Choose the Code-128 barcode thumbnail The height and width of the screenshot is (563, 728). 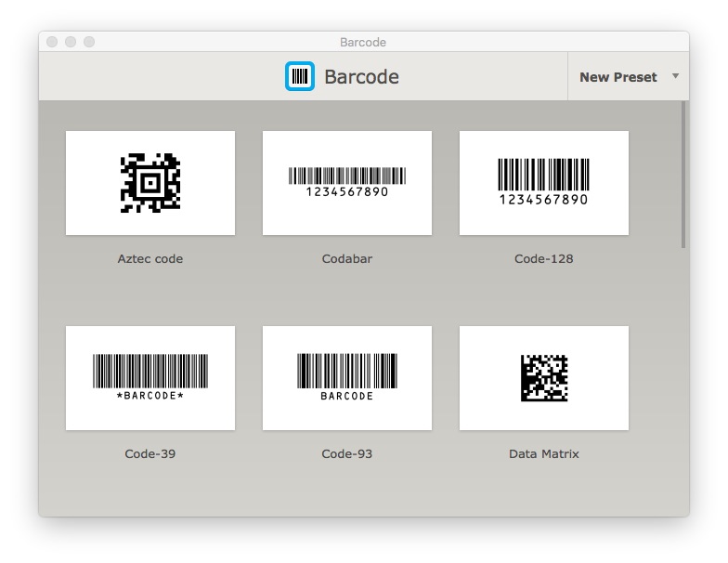(x=544, y=183)
